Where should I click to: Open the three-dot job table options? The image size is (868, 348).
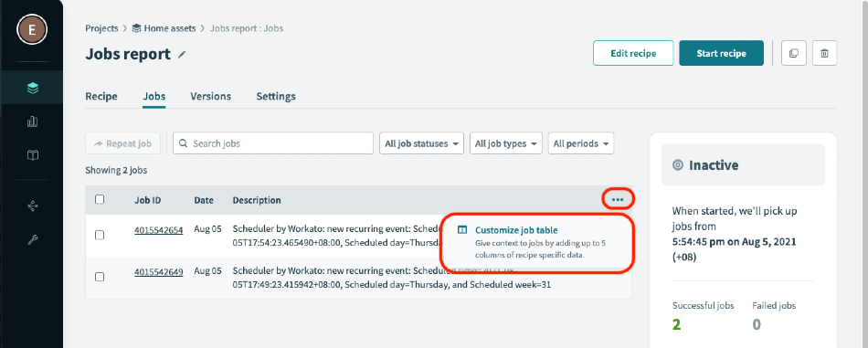point(618,200)
